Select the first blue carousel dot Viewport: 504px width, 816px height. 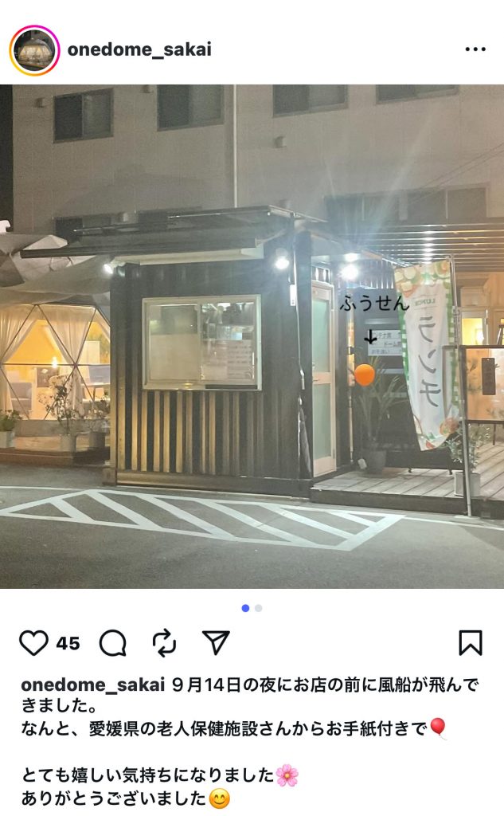(245, 608)
